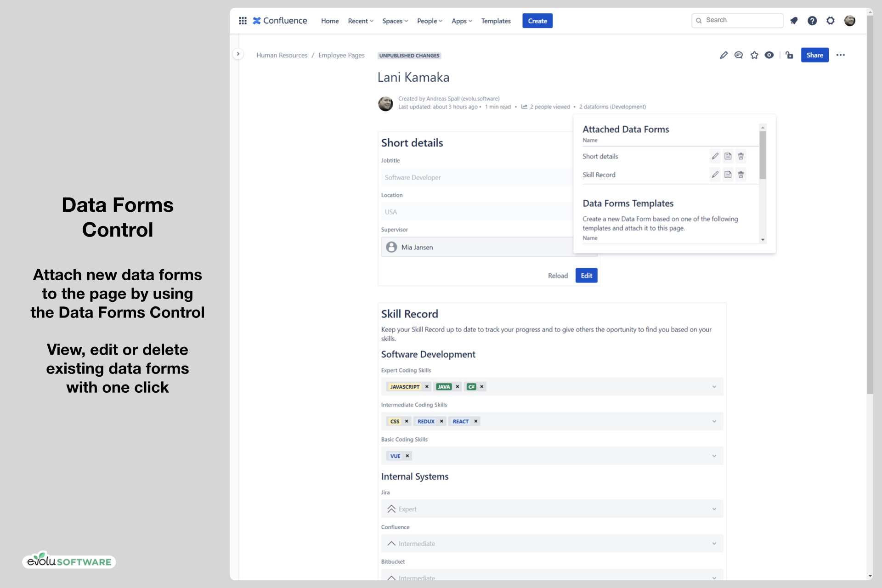Expand the left sidebar chevron
The width and height of the screenshot is (882, 588).
click(x=238, y=54)
